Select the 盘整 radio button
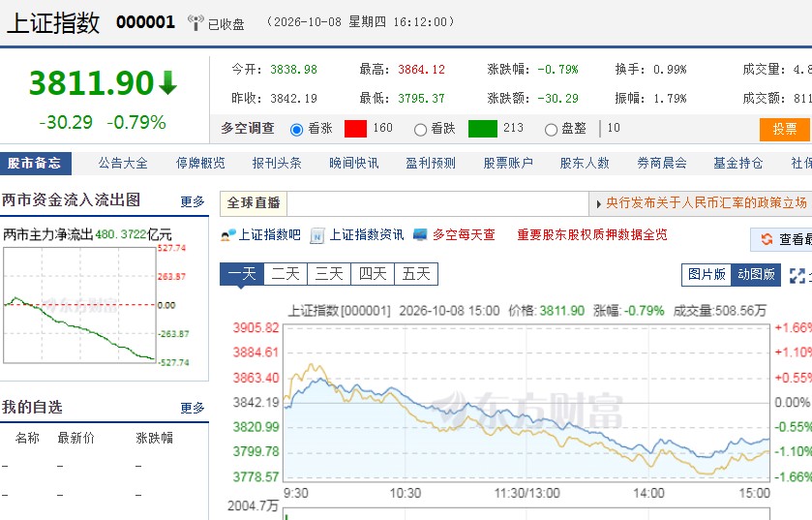This screenshot has width=812, height=520. (x=551, y=130)
